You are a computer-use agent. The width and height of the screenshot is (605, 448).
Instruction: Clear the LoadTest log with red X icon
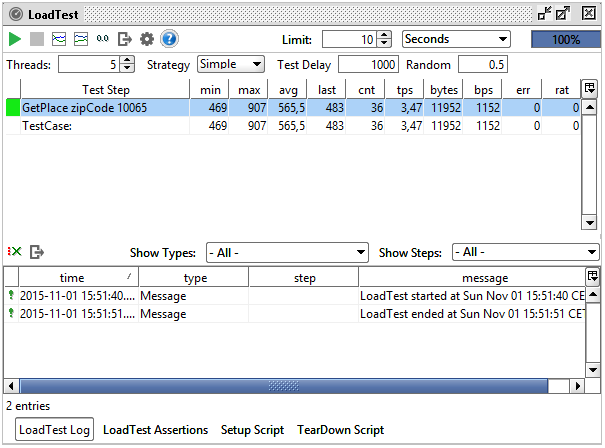pos(15,252)
